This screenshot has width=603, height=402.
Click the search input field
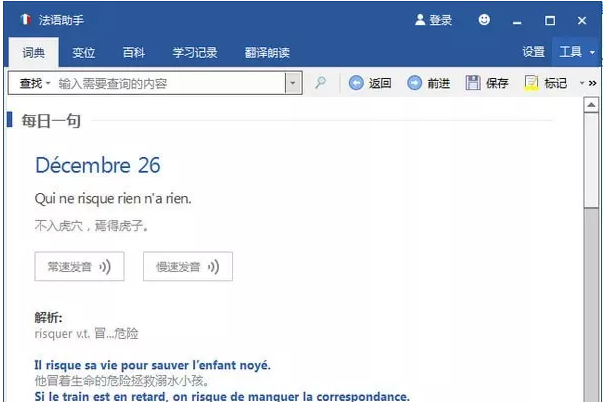pos(170,84)
